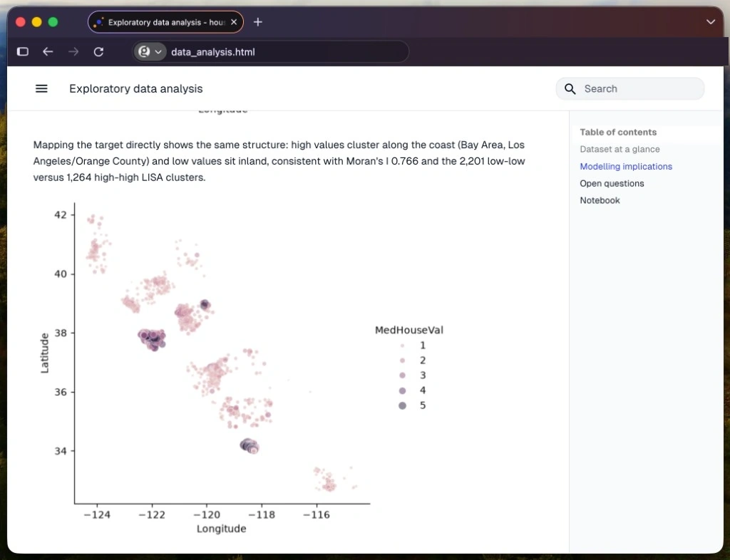Toggle the browser sidebar panel icon
730x560 pixels.
pos(22,51)
